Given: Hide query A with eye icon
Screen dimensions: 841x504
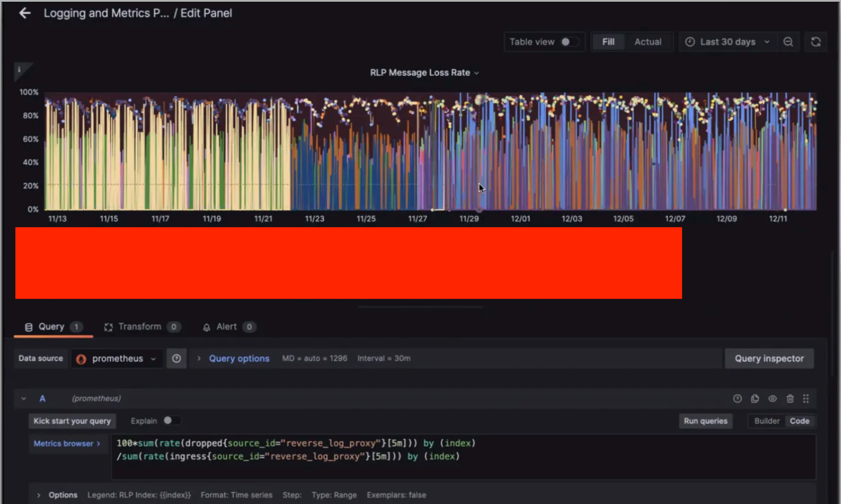Looking at the screenshot, I should [772, 399].
